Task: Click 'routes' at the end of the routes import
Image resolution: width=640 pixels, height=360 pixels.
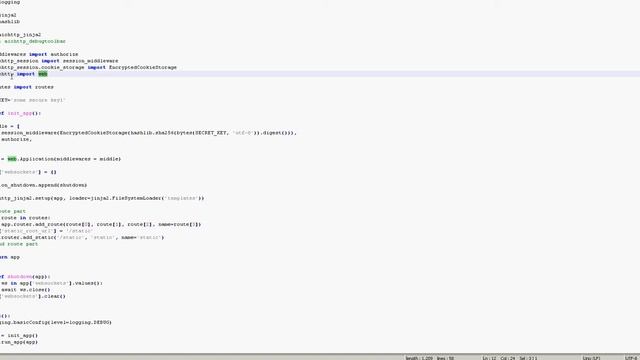Action: 44,87
